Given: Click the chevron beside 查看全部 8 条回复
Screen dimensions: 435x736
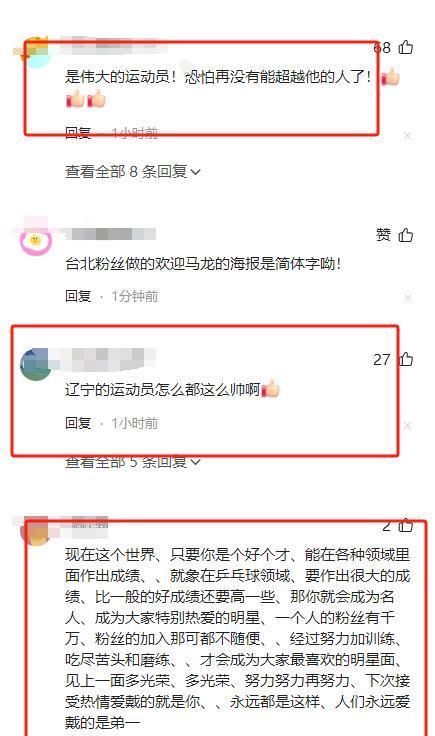Looking at the screenshot, I should point(196,172).
